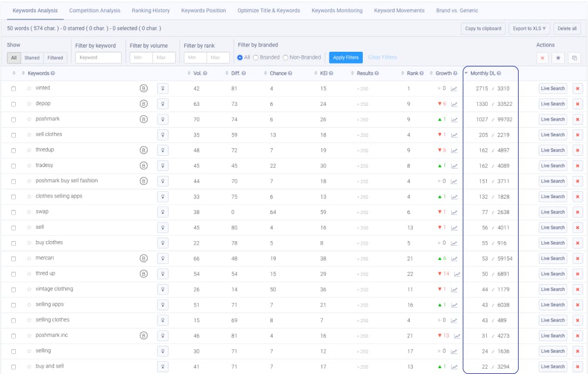Click Copy to clipboard button
Viewport: 588px width, 374px height.
(x=483, y=28)
